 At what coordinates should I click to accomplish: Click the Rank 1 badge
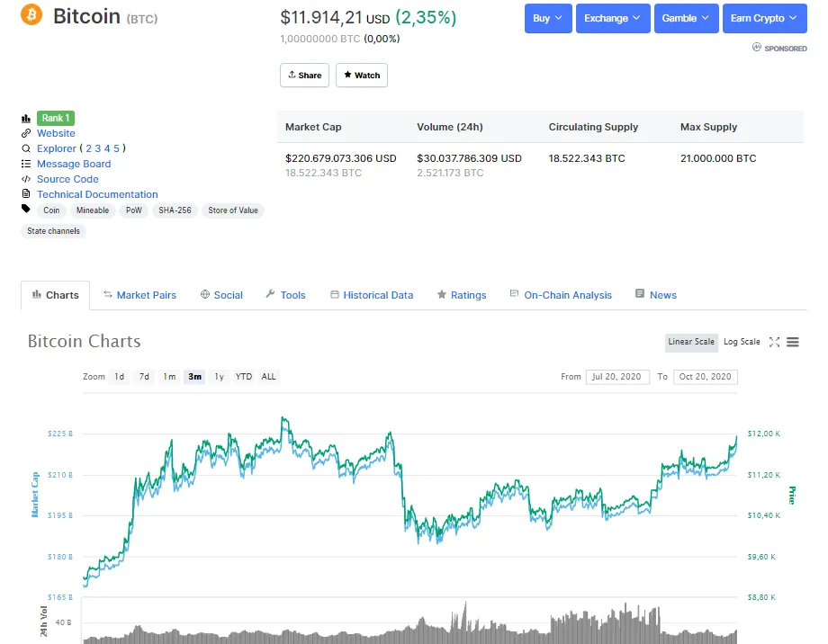pyautogui.click(x=56, y=118)
